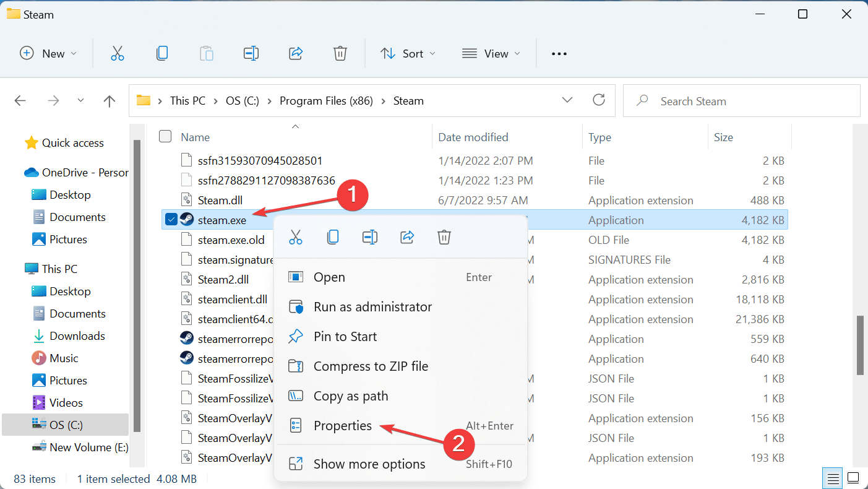
Task: Choose Open from the context menu
Action: pos(400,277)
